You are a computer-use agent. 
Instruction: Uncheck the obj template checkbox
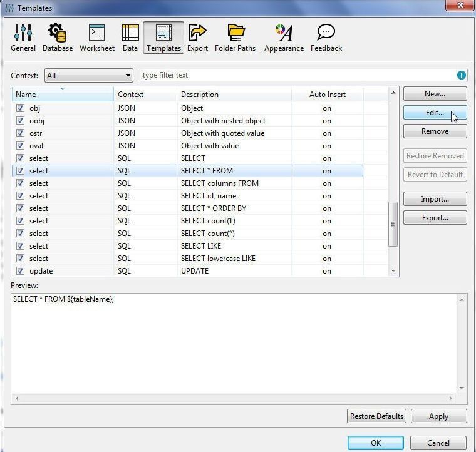(20, 108)
